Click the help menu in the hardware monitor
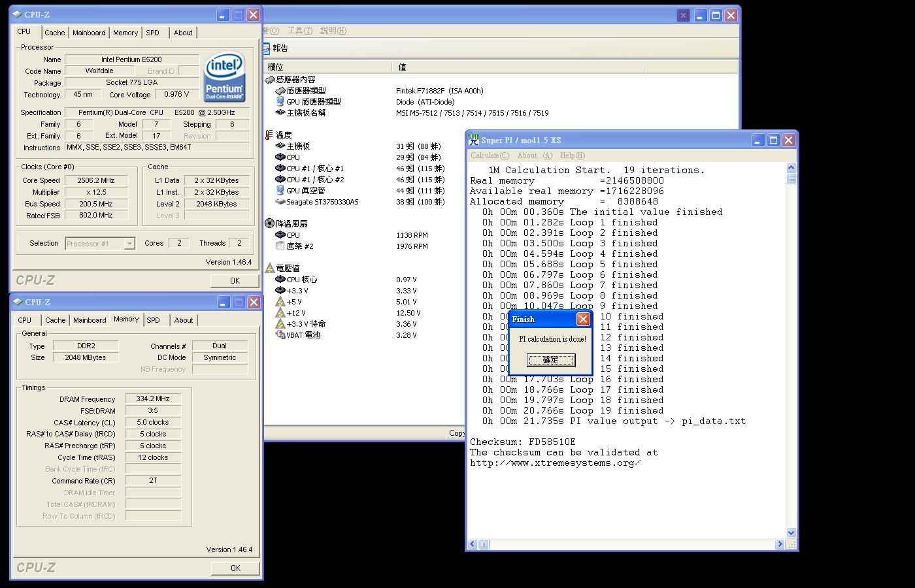Image resolution: width=915 pixels, height=588 pixels. tap(333, 31)
